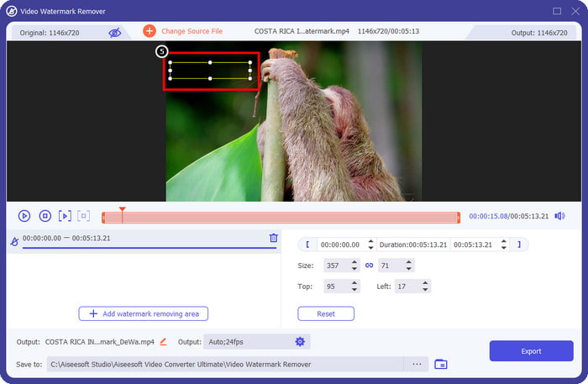588x384 pixels.
Task: Delete the watermark segment with trash icon
Action: coord(273,238)
